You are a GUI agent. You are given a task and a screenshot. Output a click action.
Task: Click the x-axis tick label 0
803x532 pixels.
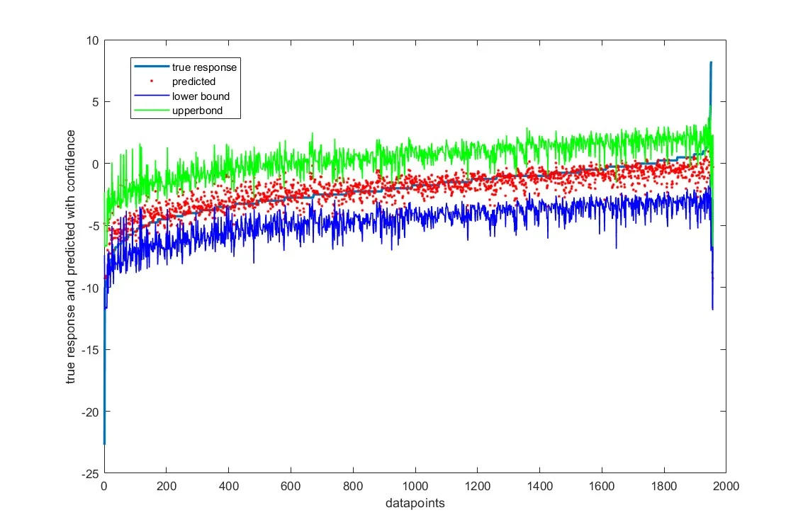[x=104, y=488]
